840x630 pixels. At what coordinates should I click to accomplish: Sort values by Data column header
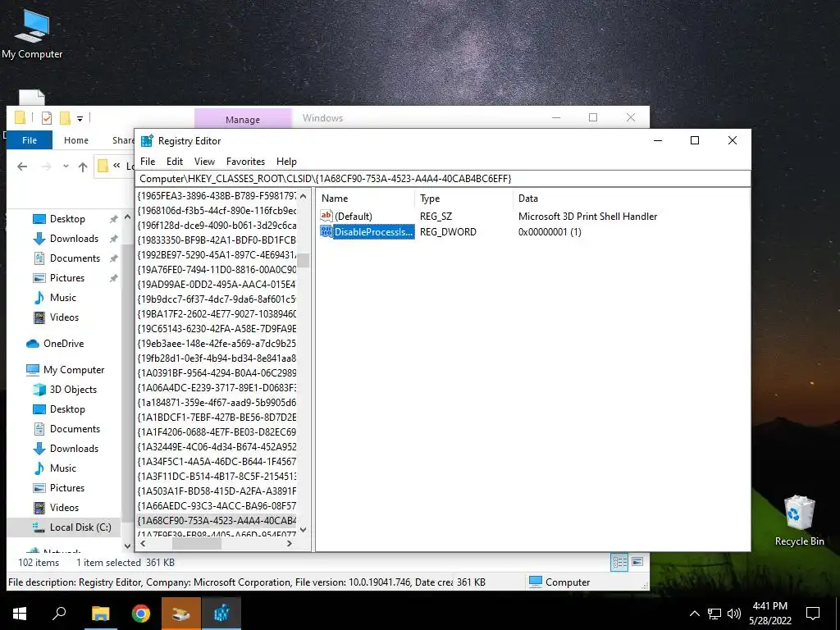(631, 199)
